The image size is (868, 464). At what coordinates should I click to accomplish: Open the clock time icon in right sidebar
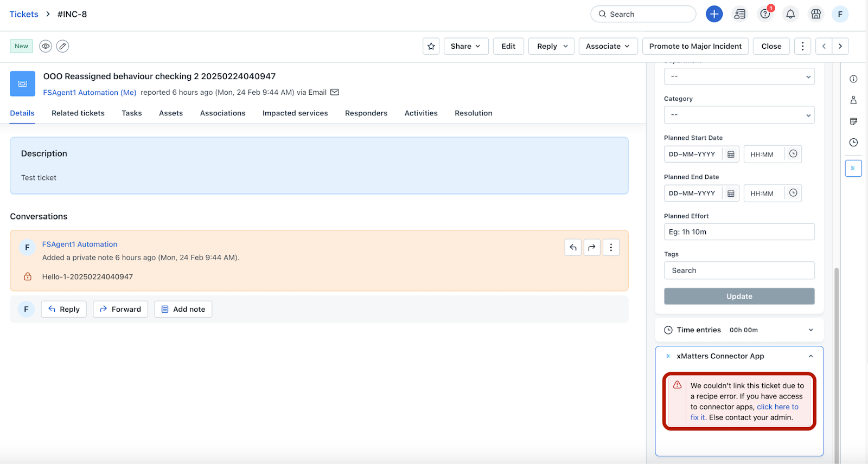pyautogui.click(x=853, y=143)
